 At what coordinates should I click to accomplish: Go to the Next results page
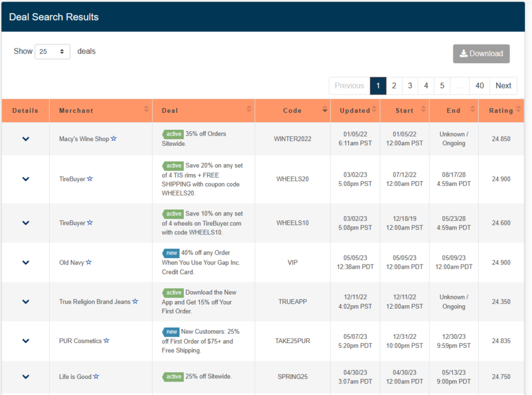[x=503, y=86]
